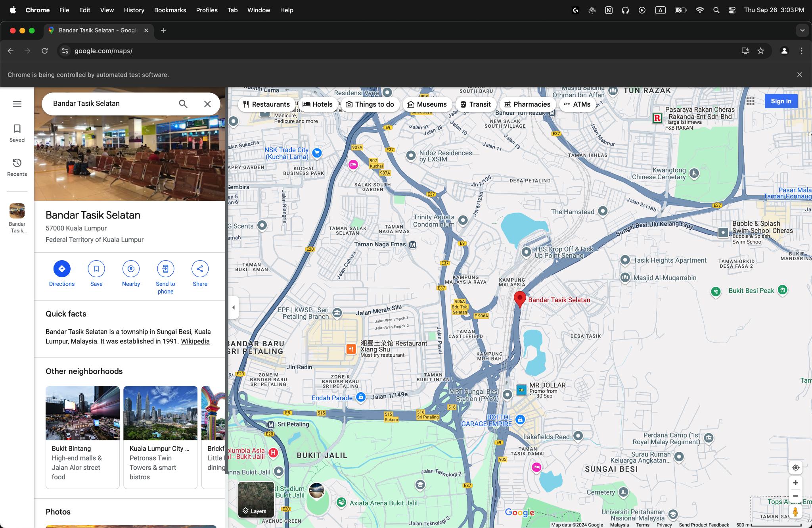This screenshot has width=812, height=528.
Task: Open the place header photo
Action: 130,159
